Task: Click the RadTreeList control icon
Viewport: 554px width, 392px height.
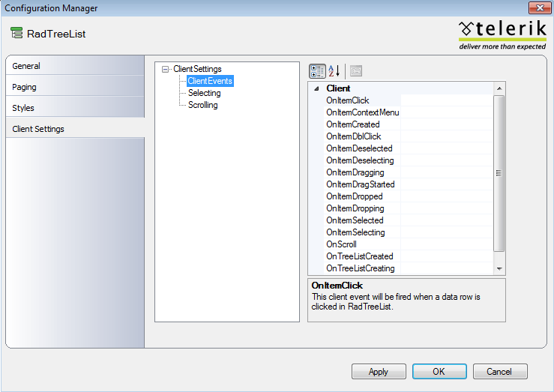Action: [x=16, y=33]
